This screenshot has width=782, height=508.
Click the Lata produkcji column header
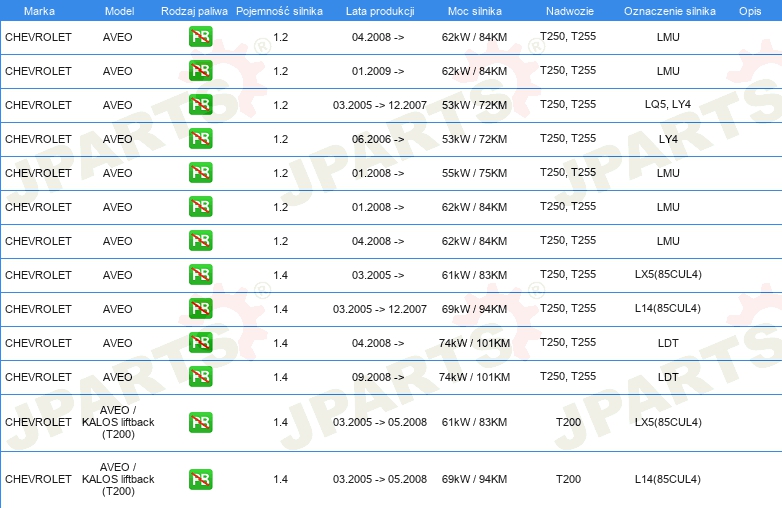pyautogui.click(x=380, y=11)
